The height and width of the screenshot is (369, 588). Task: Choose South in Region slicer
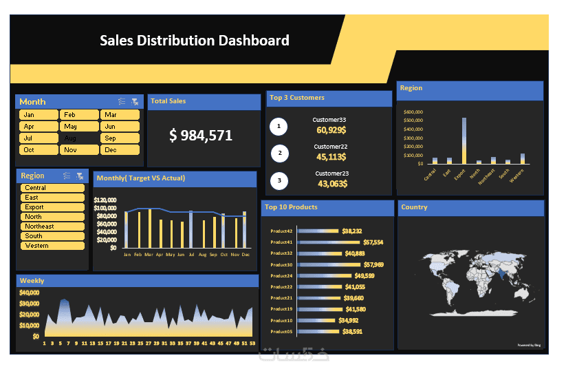click(52, 236)
